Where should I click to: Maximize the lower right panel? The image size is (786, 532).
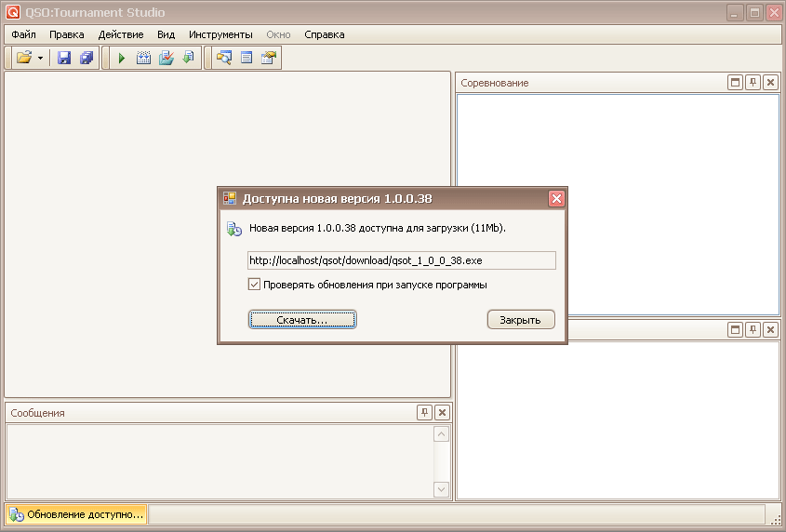click(735, 329)
